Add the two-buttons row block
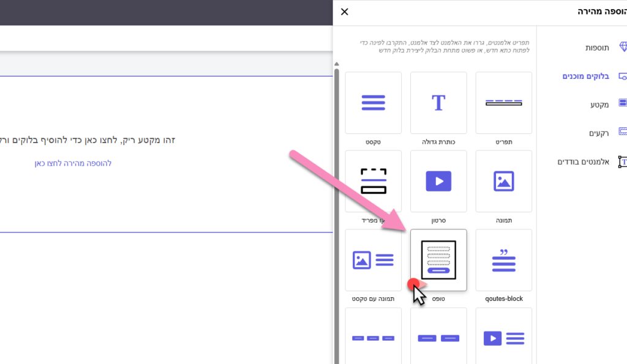 (x=438, y=336)
